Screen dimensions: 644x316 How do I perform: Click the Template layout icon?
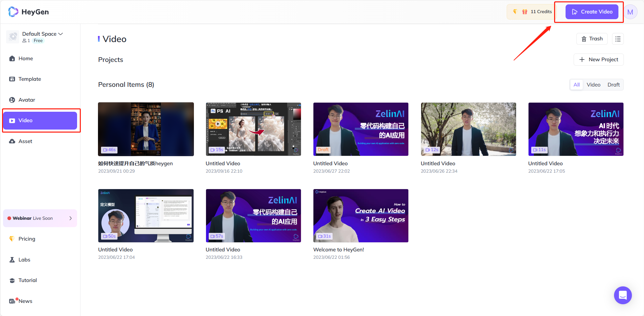[x=12, y=79]
